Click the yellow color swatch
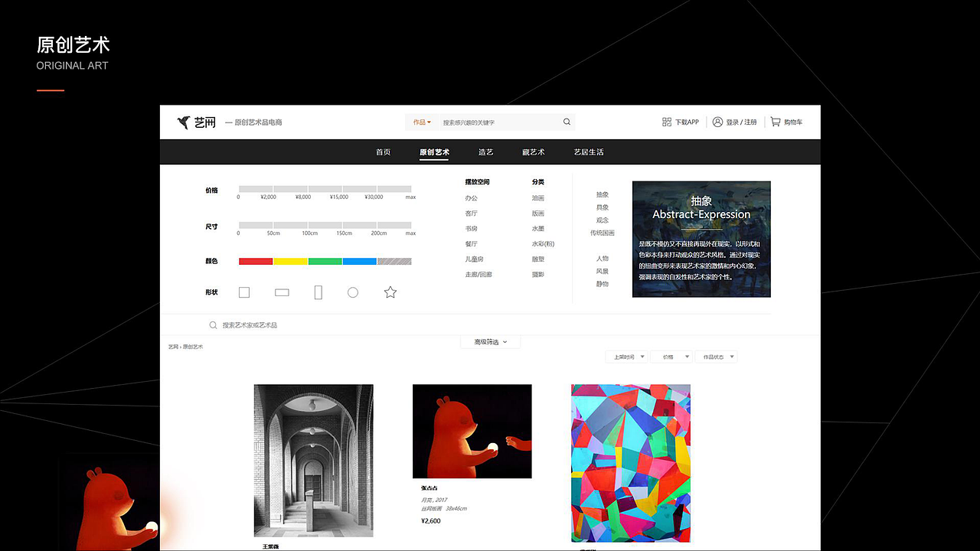The height and width of the screenshot is (551, 980). [290, 262]
